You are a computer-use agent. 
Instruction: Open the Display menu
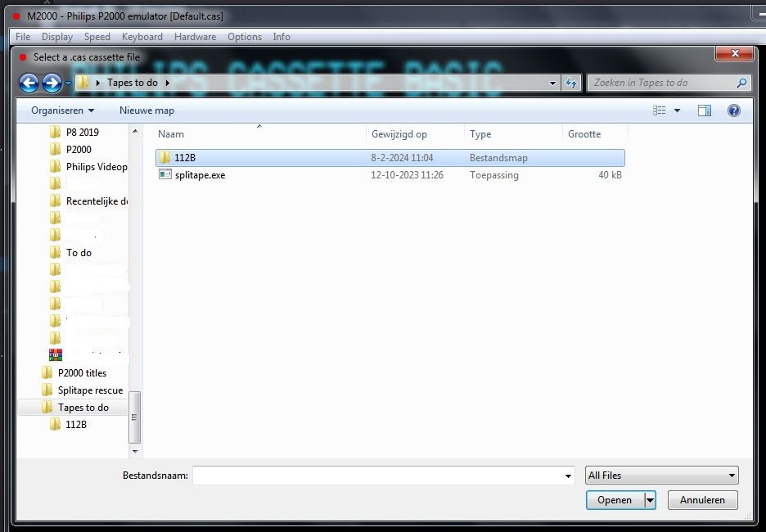click(x=57, y=37)
